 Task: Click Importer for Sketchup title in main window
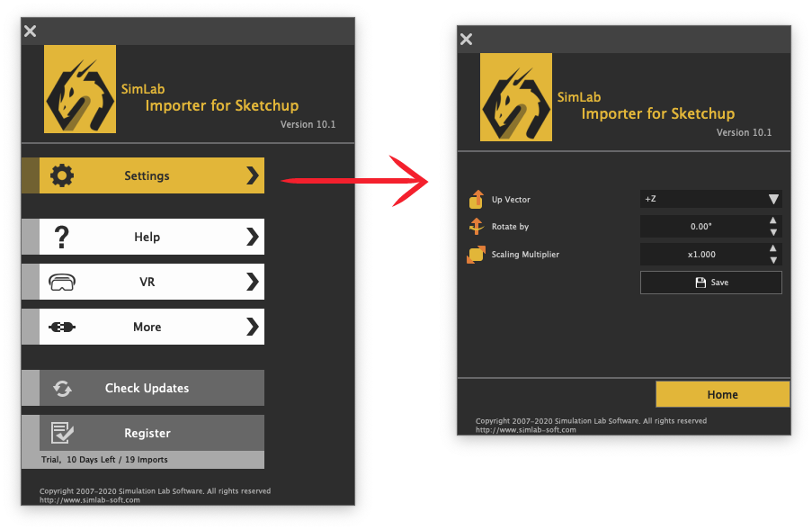(x=221, y=105)
